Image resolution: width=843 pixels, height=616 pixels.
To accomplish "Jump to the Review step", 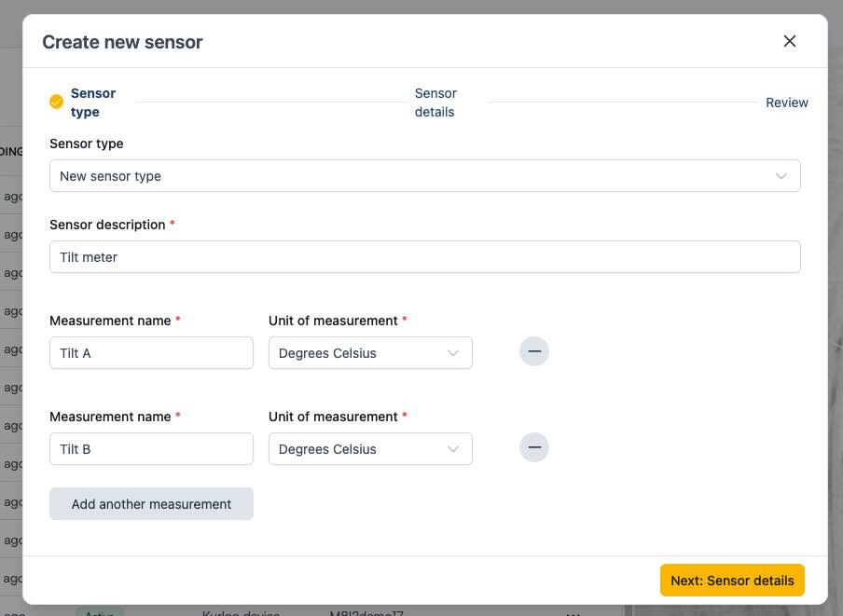I will coord(786,103).
